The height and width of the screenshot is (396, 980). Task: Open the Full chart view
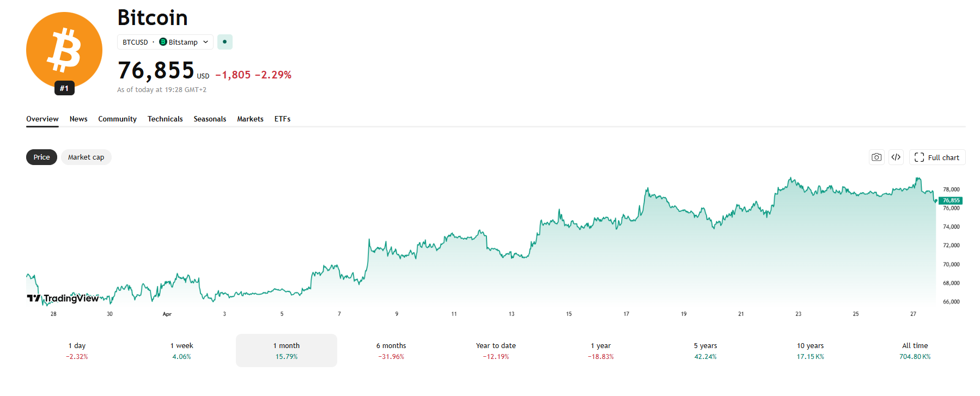(937, 157)
